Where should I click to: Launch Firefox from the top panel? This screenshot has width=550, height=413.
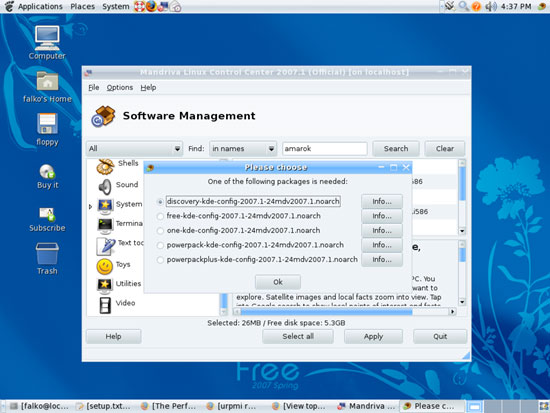pyautogui.click(x=151, y=6)
